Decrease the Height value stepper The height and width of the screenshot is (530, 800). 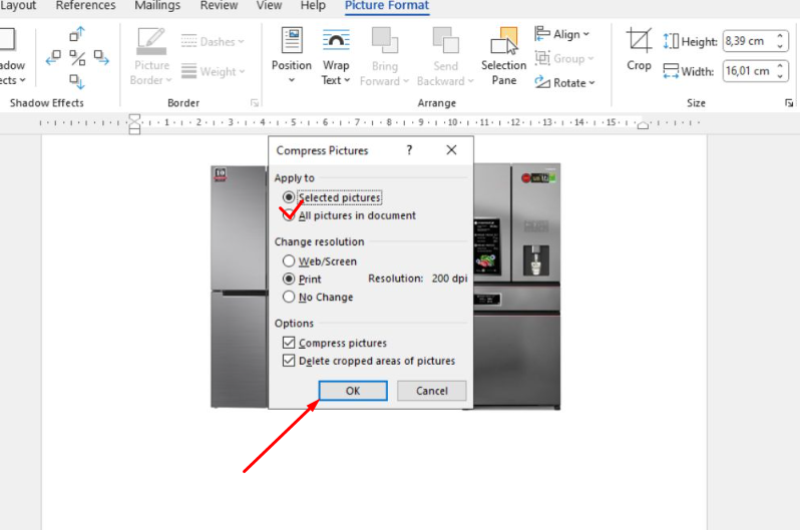[780, 46]
